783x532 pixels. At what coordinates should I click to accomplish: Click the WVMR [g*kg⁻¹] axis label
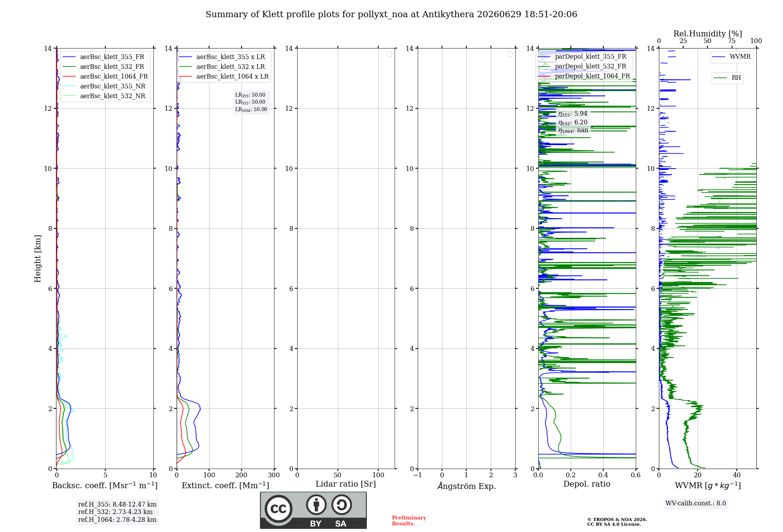pos(708,485)
